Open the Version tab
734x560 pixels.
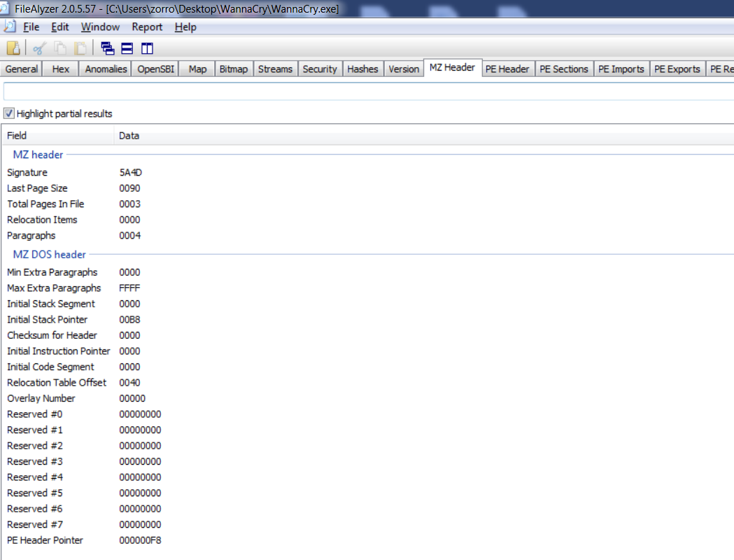[x=404, y=69]
